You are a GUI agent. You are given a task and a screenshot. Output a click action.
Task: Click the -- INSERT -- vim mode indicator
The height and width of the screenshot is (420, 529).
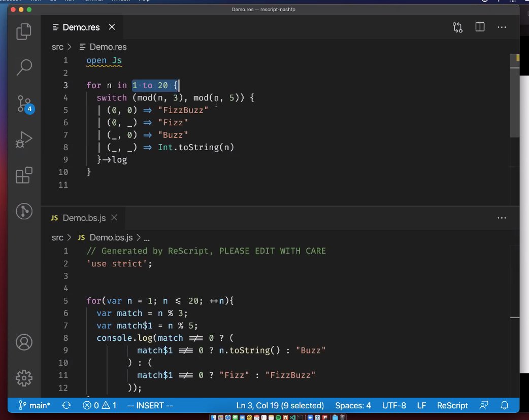click(x=150, y=405)
